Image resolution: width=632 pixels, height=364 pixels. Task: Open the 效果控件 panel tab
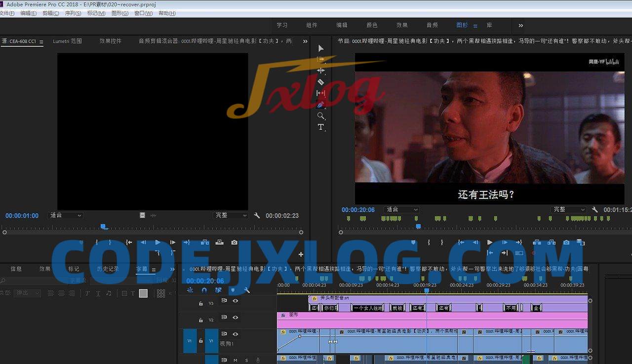click(110, 41)
